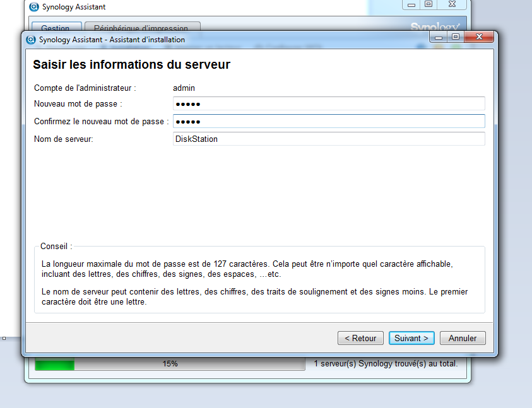Click the 'Conseil :' group label

(56, 246)
